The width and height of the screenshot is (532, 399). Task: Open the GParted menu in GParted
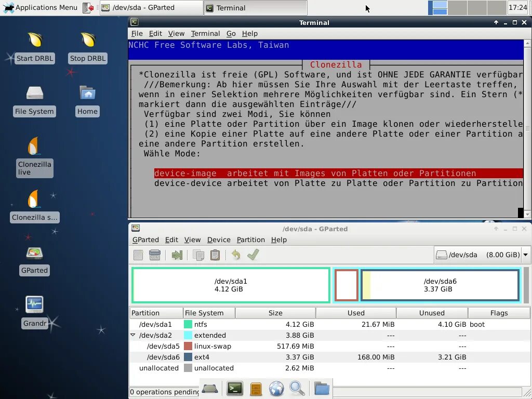pos(145,240)
